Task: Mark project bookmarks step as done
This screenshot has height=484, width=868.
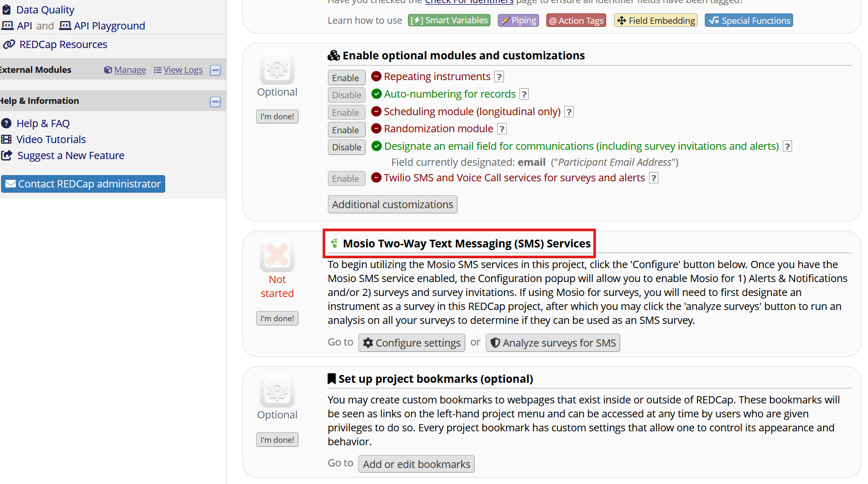Action: click(277, 440)
